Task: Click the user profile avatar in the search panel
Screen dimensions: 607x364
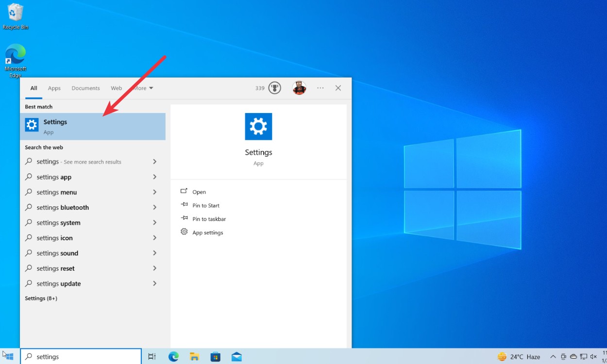Action: 299,88
